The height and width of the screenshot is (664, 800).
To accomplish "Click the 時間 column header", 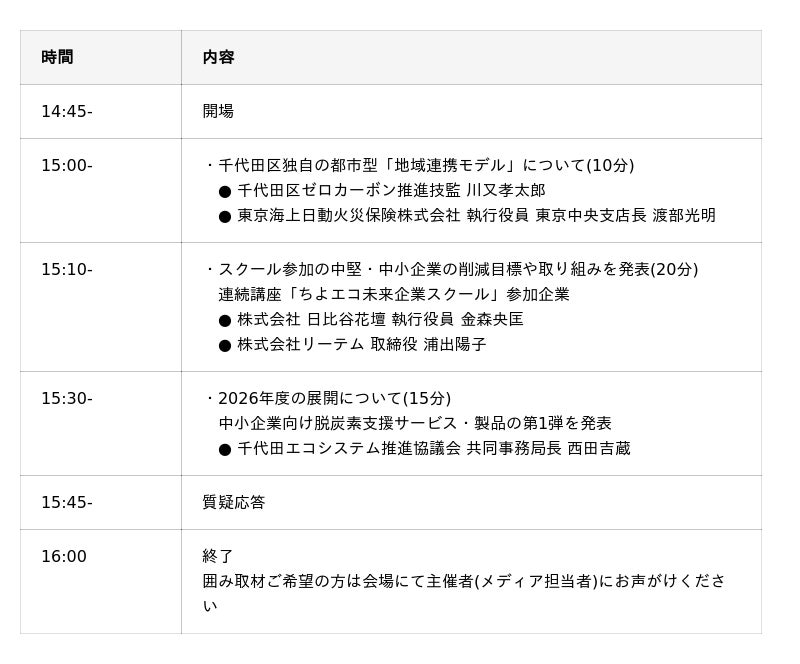I will click(57, 57).
